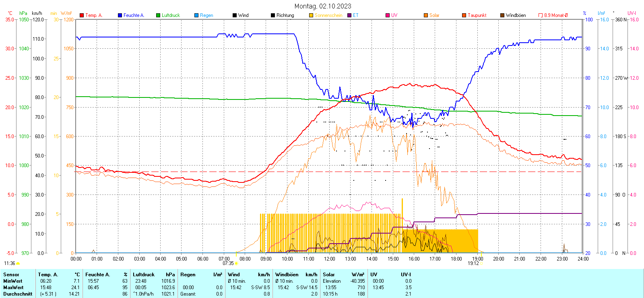This screenshot has height=298, width=644.
Task: Click the blue Feuchte A. legend square
Action: (x=120, y=15)
